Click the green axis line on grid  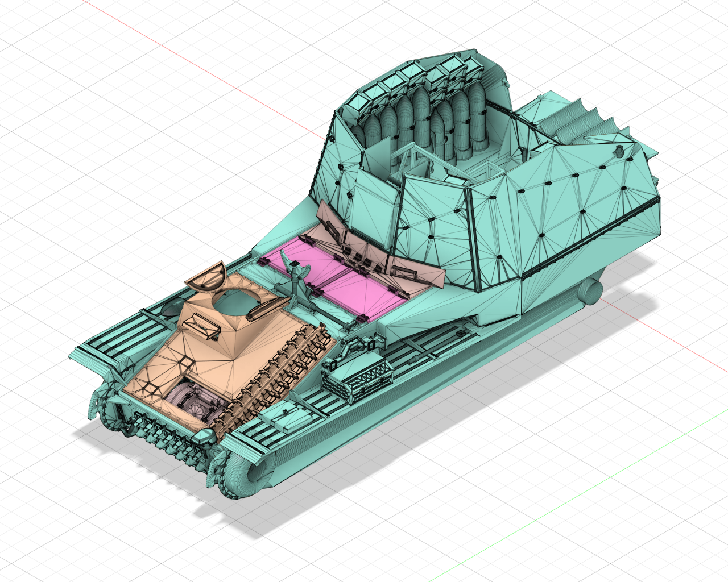point(569,500)
